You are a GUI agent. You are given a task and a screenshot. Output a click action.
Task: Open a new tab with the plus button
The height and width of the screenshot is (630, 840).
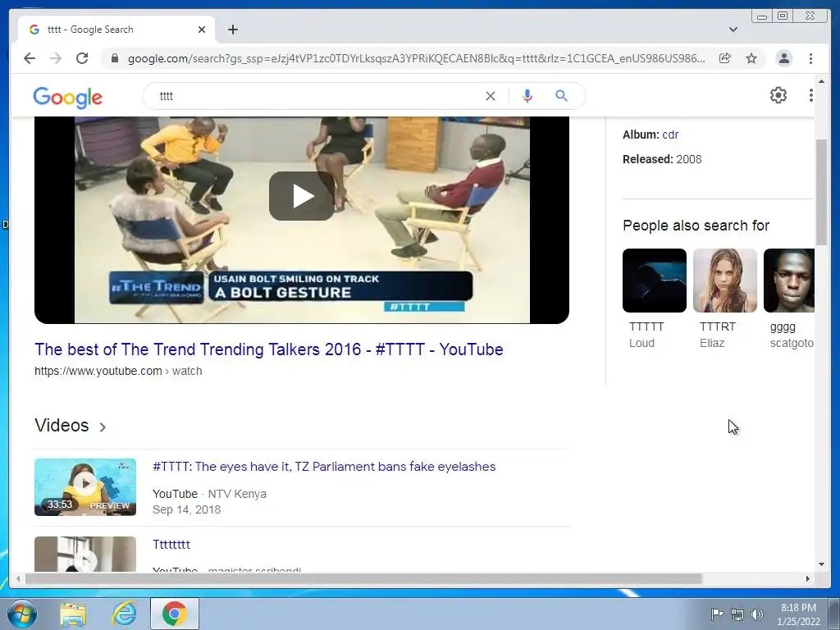(232, 30)
